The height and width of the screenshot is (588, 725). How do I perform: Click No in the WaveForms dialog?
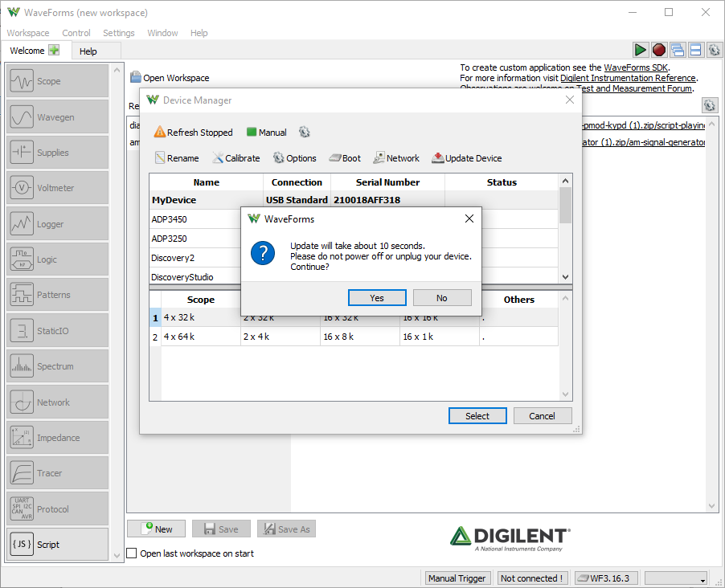(442, 298)
